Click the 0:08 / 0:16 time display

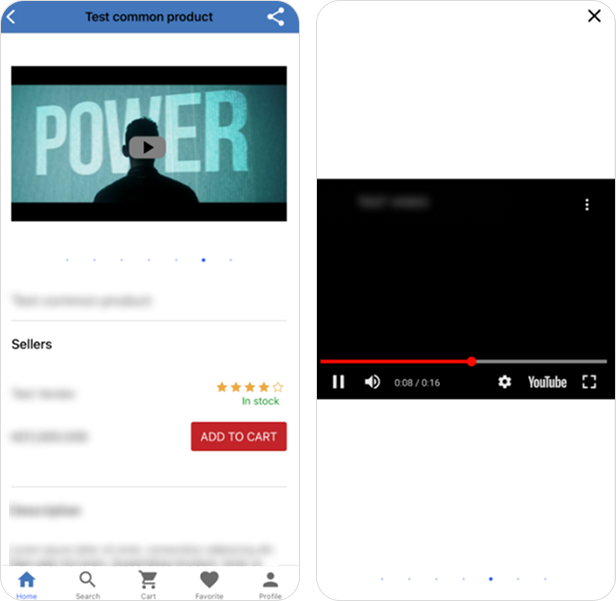click(x=417, y=383)
